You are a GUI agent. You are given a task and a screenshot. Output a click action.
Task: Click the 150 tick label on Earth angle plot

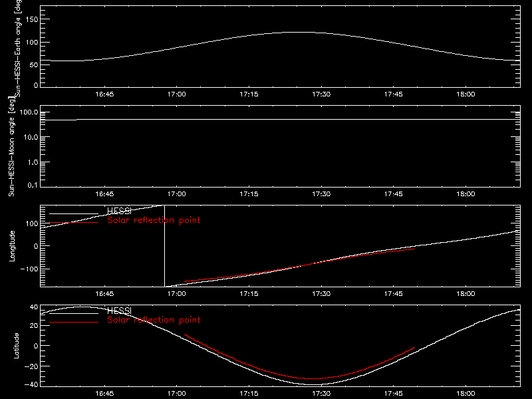(x=31, y=19)
